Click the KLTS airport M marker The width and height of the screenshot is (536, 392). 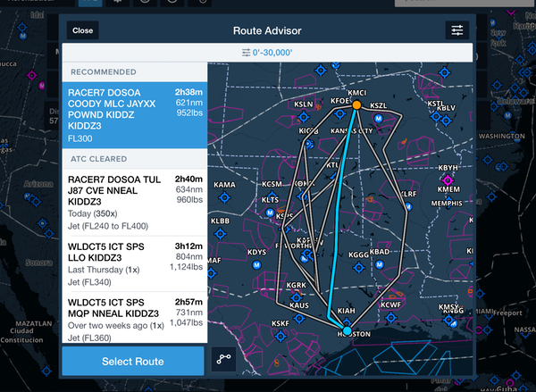point(271,213)
